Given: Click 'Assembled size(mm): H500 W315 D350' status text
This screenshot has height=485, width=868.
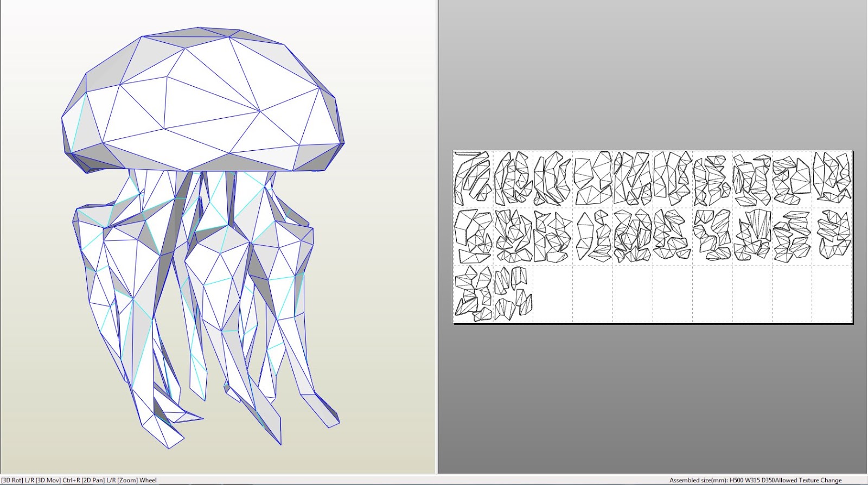Looking at the screenshot, I should tap(722, 480).
